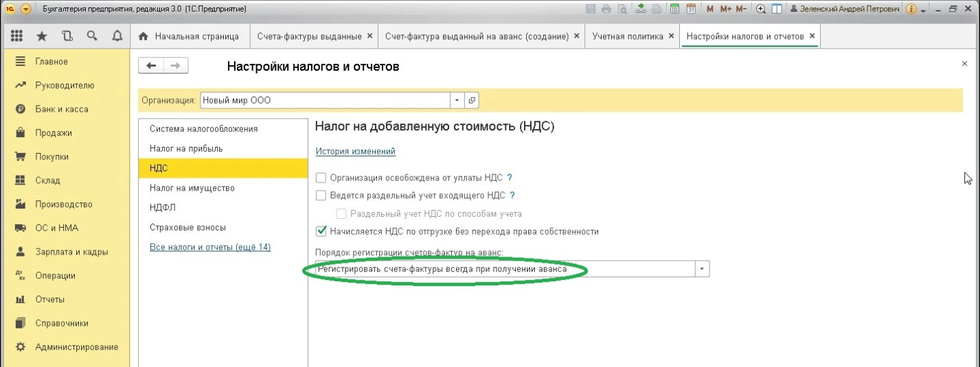Switch to Учетная политика tab

click(x=628, y=36)
